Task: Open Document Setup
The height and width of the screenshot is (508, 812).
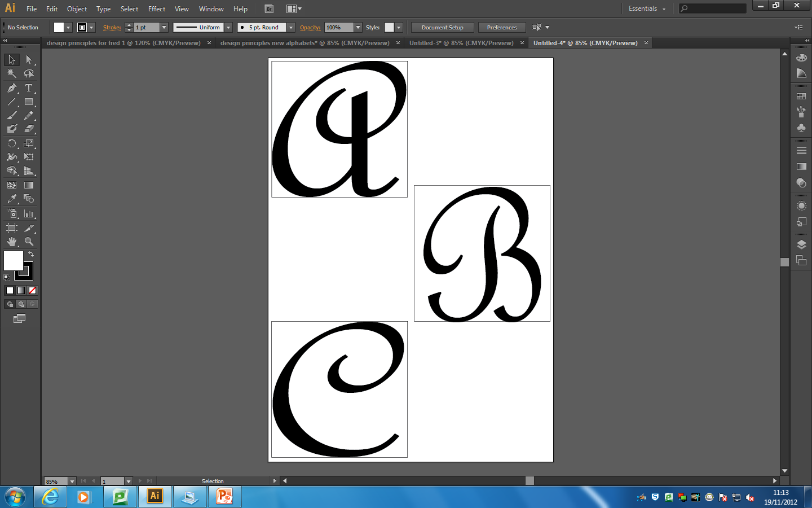Action: [442, 27]
